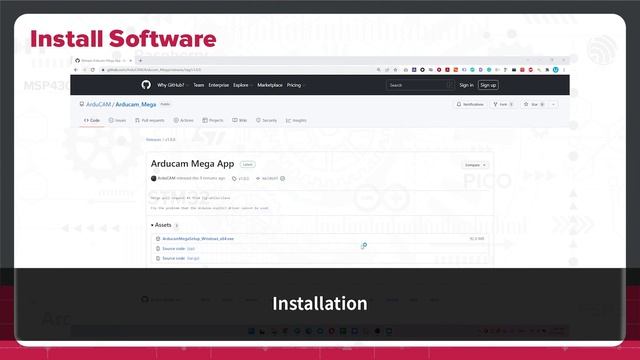This screenshot has height=360, width=640.
Task: Focus the GitHub Search field
Action: coord(420,85)
